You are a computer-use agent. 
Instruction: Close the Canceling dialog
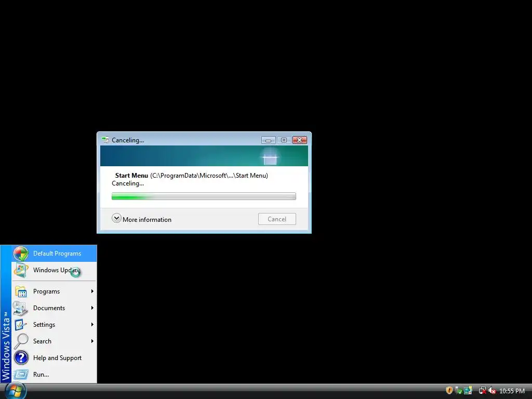click(x=300, y=140)
